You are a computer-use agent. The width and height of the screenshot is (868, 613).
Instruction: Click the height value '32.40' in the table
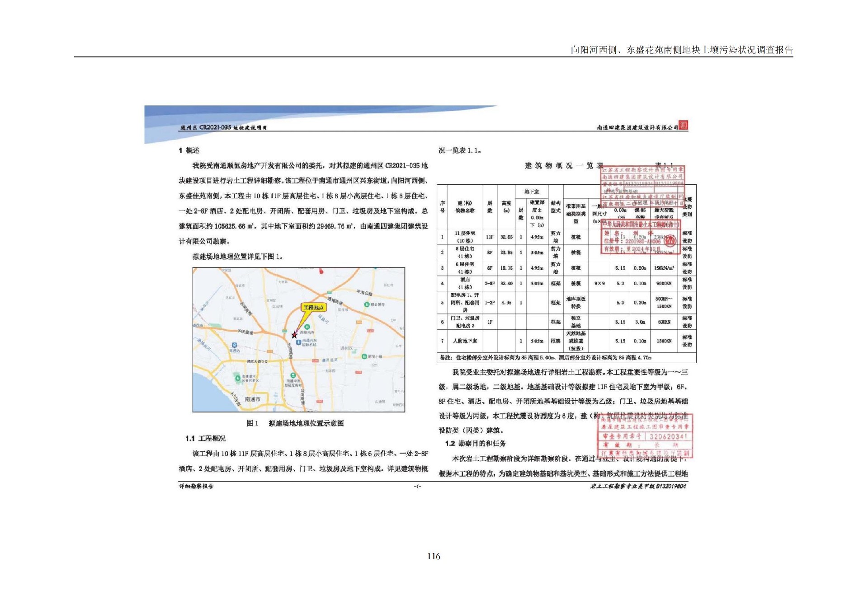click(506, 283)
